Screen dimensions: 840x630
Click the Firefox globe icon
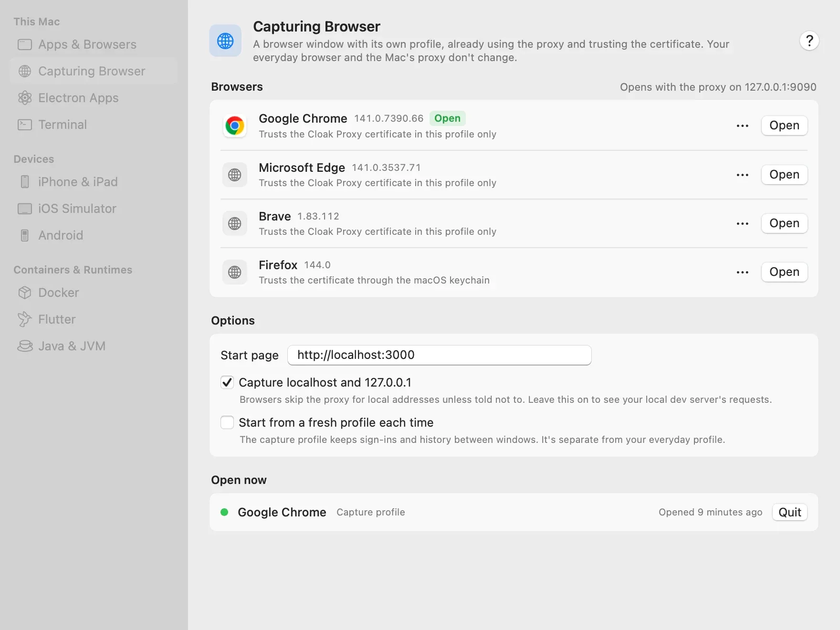tap(235, 272)
